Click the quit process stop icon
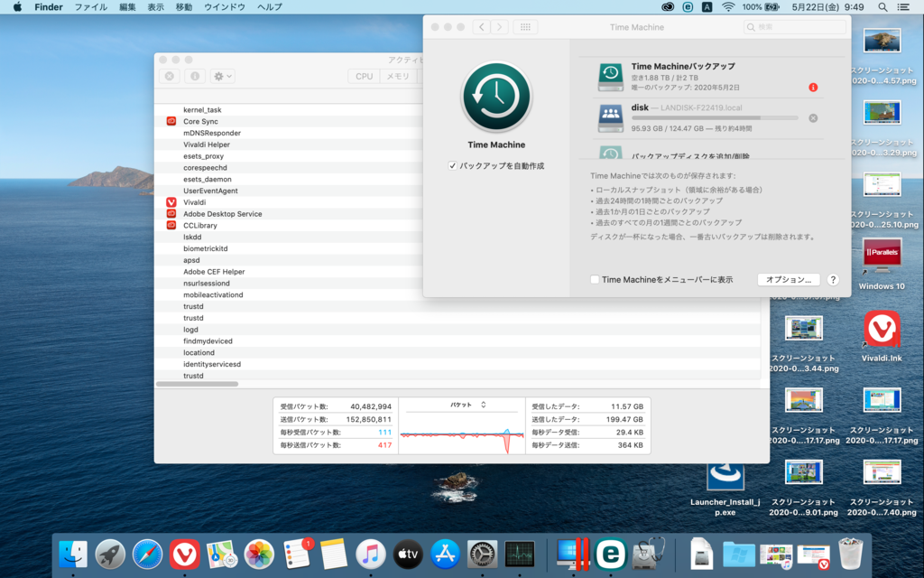The width and height of the screenshot is (924, 578). coord(169,77)
